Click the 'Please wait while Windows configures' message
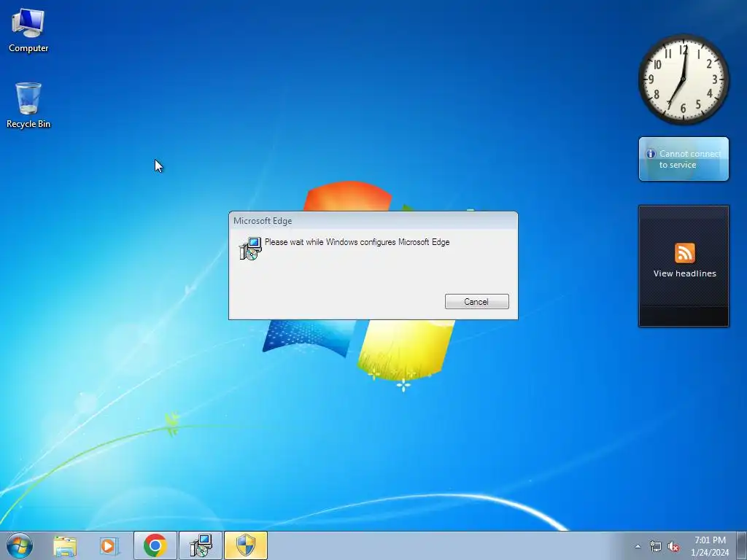Image resolution: width=747 pixels, height=560 pixels. tap(357, 242)
